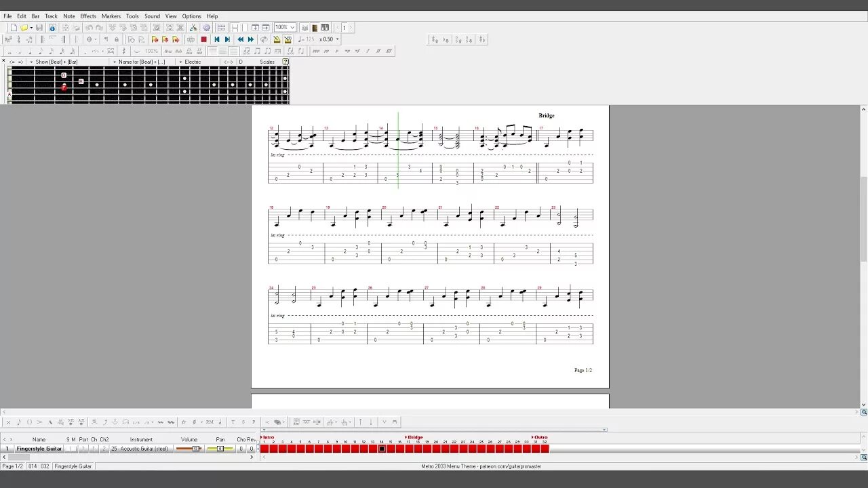The image size is (868, 488).
Task: Go to first bar playback button
Action: pos(217,39)
